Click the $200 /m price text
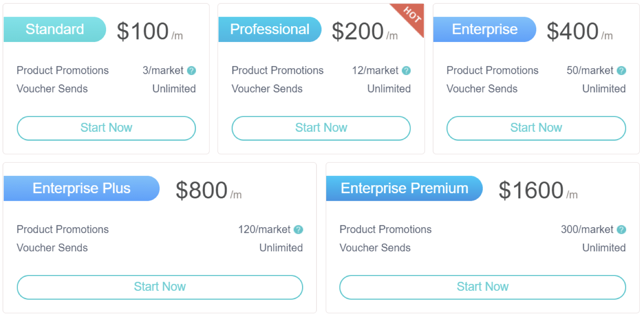The image size is (644, 317). [365, 31]
